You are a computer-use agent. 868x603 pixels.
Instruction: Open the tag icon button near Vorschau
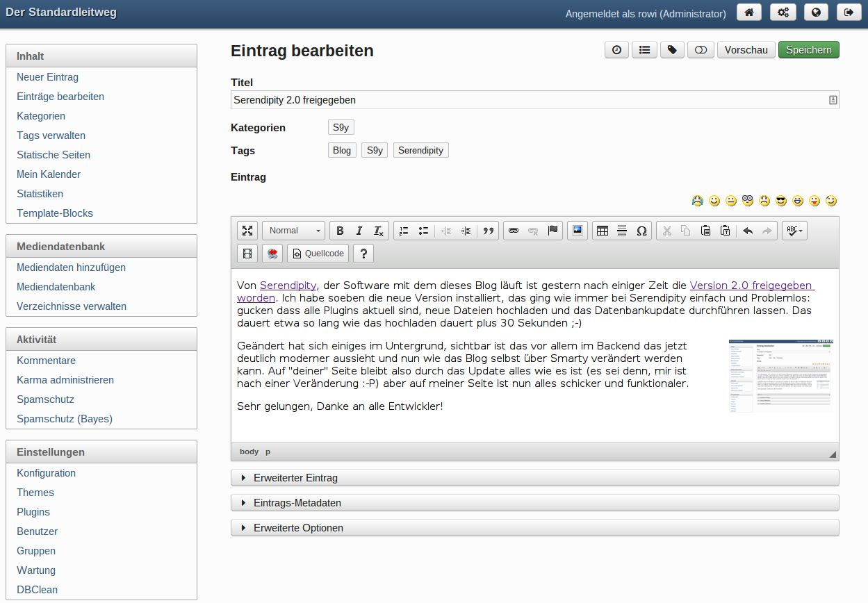[672, 50]
